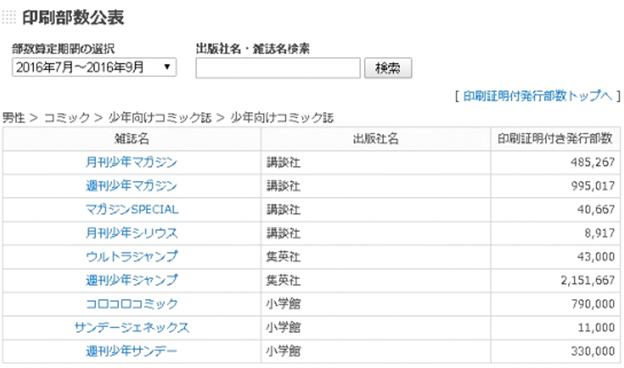Open the 週刊少年マガジン magazine link

(131, 186)
